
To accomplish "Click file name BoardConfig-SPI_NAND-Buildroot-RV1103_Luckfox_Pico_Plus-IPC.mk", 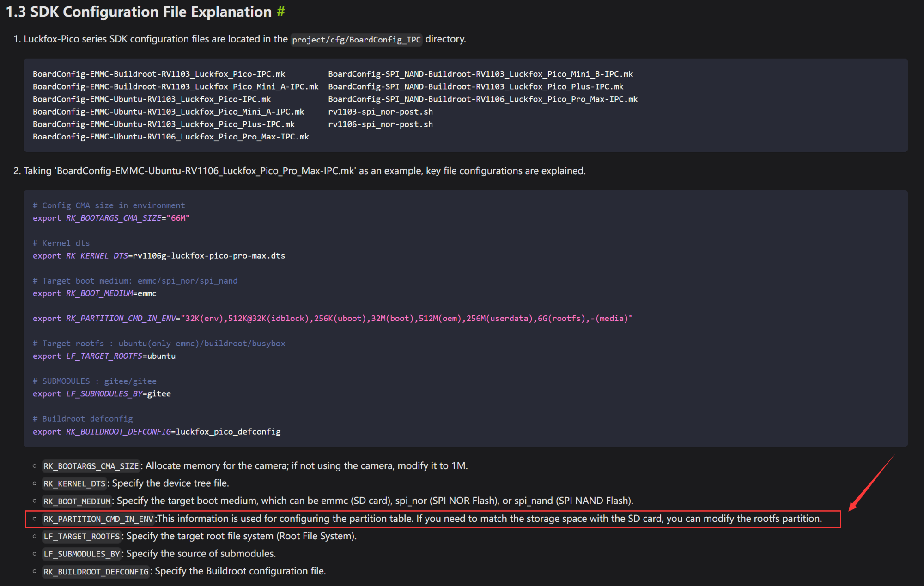I will tap(476, 86).
